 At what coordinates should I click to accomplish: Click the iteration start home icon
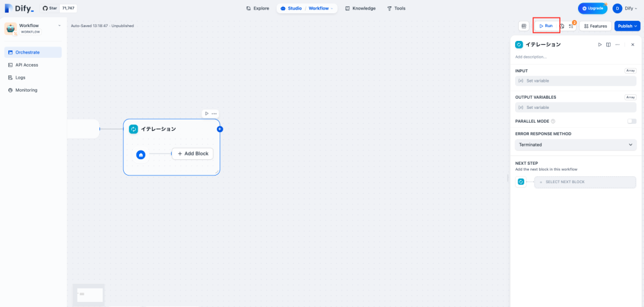141,155
